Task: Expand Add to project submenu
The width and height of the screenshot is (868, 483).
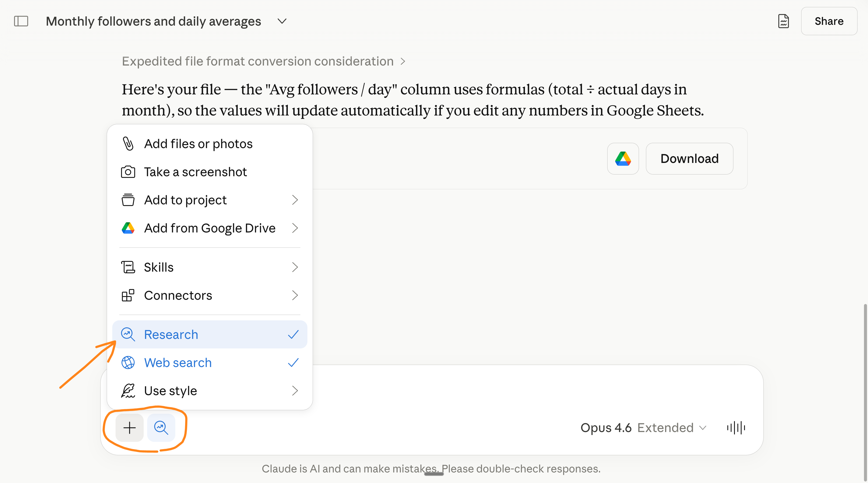Action: click(209, 200)
